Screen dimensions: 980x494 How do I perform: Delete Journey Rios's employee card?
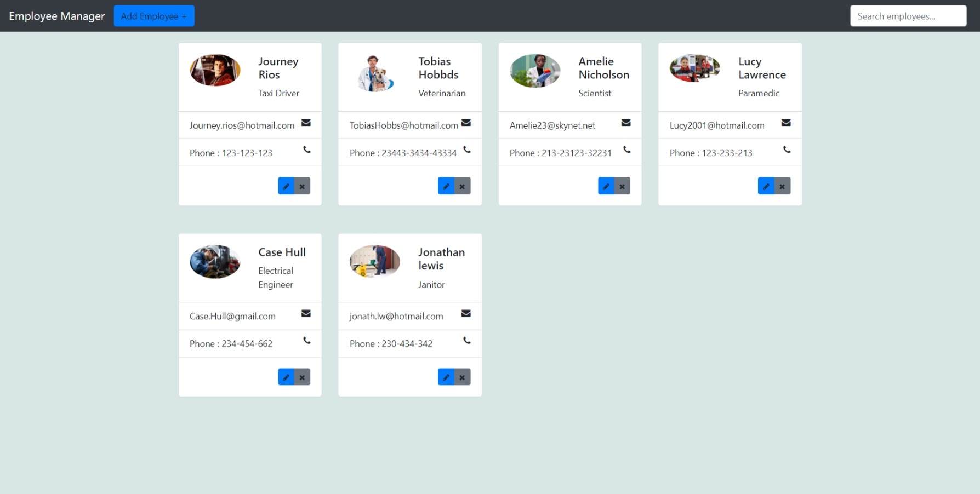click(302, 186)
